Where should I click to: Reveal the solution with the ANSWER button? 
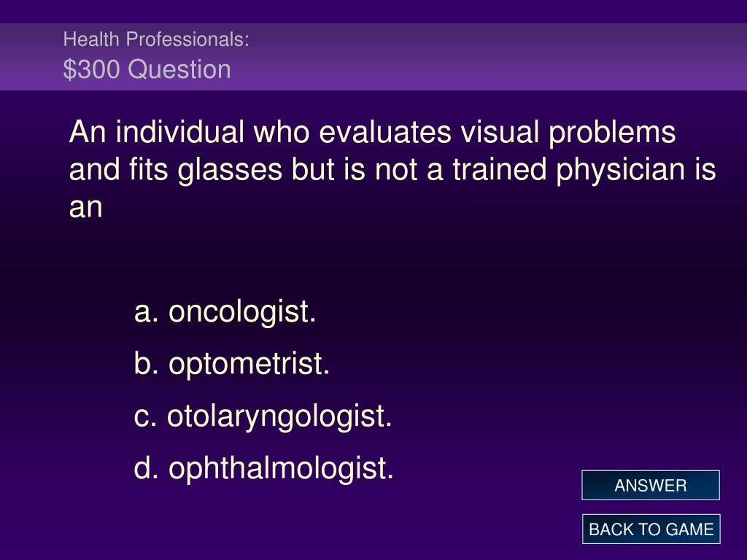(650, 485)
